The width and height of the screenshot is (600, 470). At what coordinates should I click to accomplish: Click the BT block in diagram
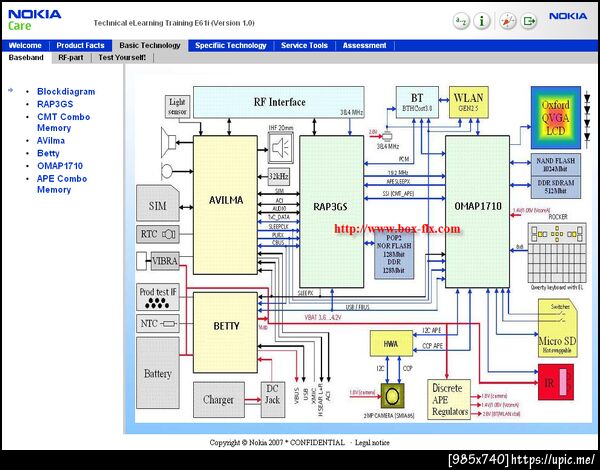tap(417, 102)
